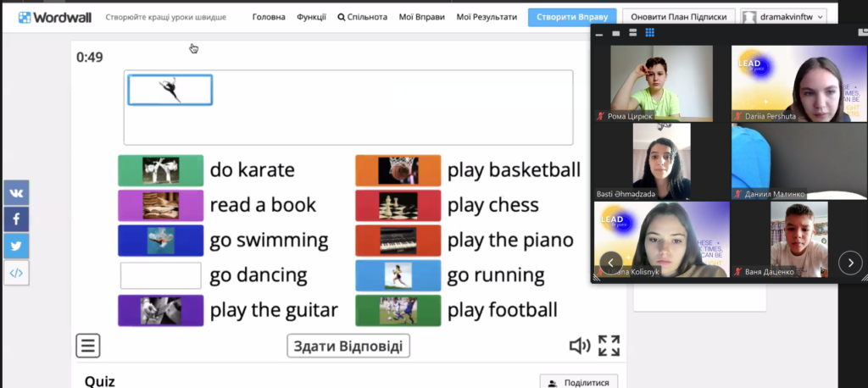Switch Zoom to grid gallery view
Viewport: 868px width, 388px height.
click(650, 33)
